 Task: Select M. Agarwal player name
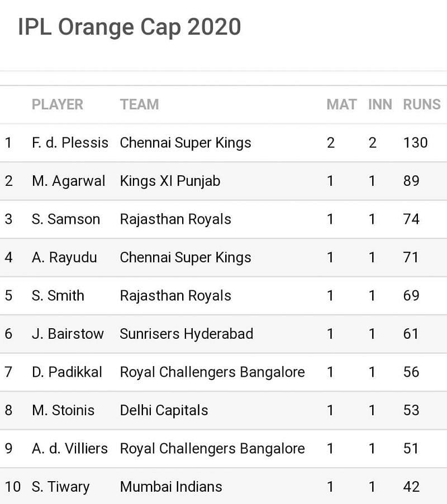(68, 181)
